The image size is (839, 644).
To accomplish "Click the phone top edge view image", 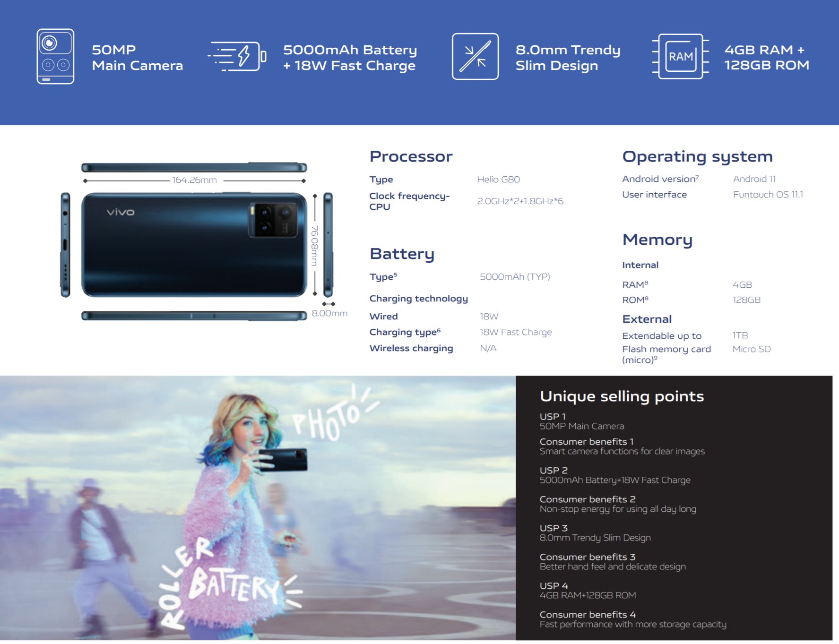I will tap(194, 167).
